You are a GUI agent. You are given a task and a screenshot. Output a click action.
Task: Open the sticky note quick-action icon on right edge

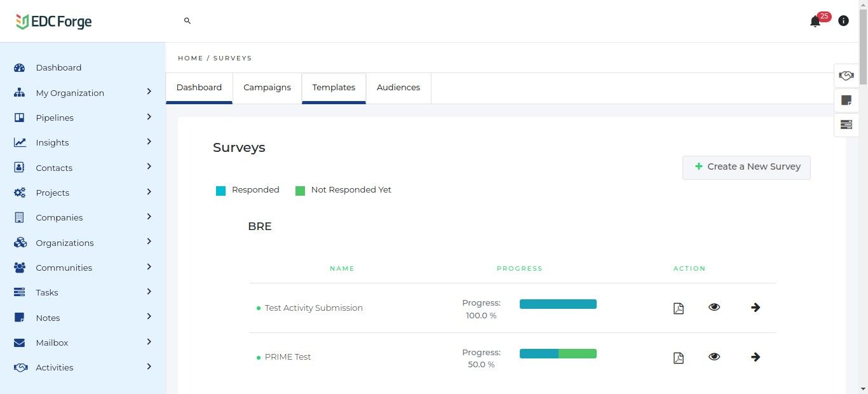pos(846,100)
